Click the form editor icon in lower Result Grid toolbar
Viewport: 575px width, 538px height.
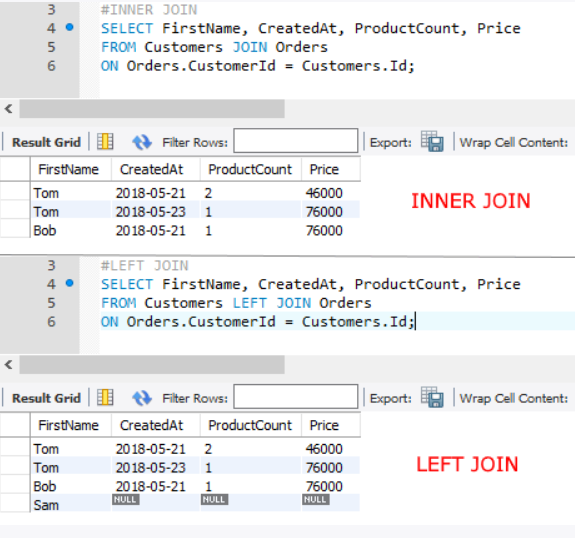point(105,398)
